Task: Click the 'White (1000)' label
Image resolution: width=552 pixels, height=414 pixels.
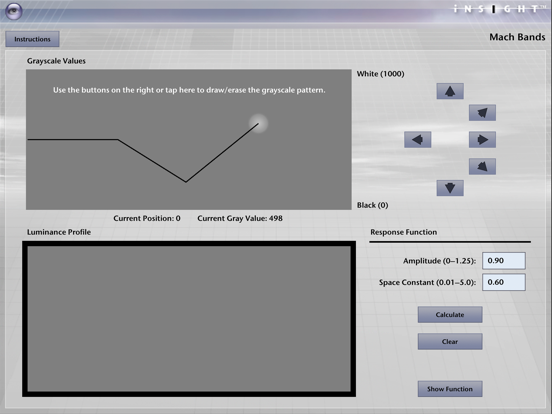Action: point(381,74)
